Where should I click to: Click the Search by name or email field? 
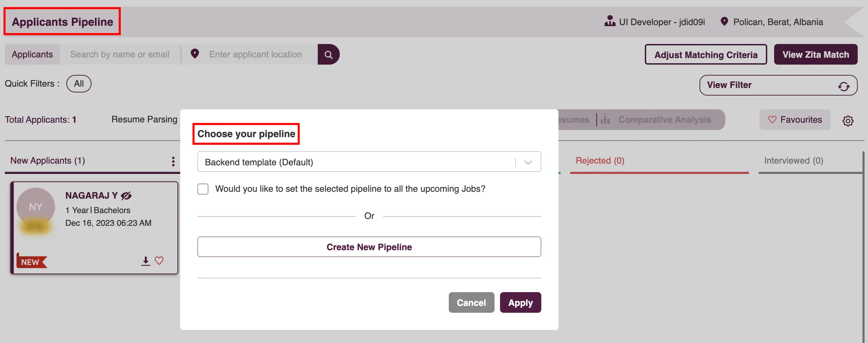click(120, 54)
